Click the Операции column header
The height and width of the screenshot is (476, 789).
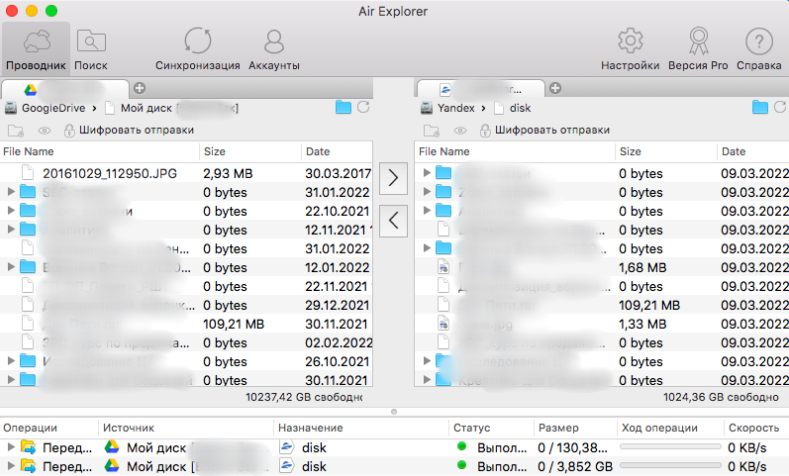pyautogui.click(x=30, y=428)
